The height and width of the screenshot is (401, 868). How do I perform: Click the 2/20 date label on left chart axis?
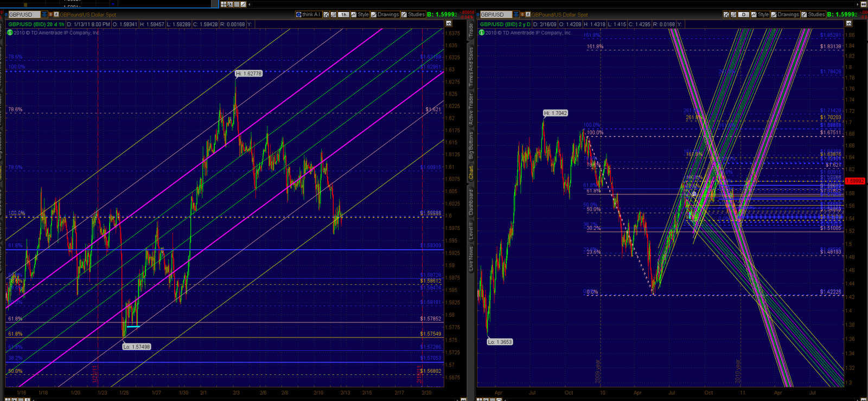pyautogui.click(x=427, y=392)
